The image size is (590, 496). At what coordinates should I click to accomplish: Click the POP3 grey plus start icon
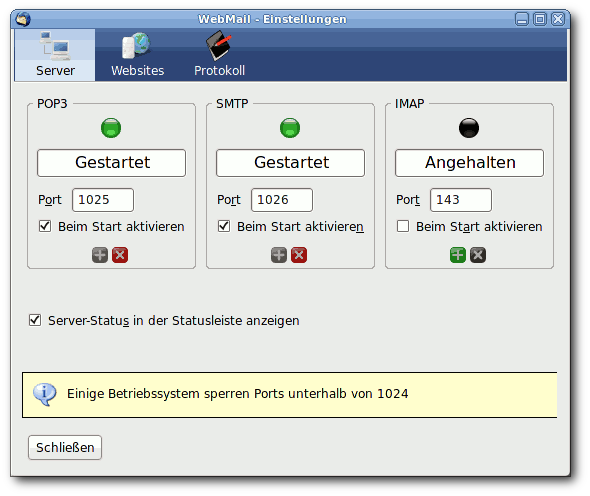(x=100, y=255)
